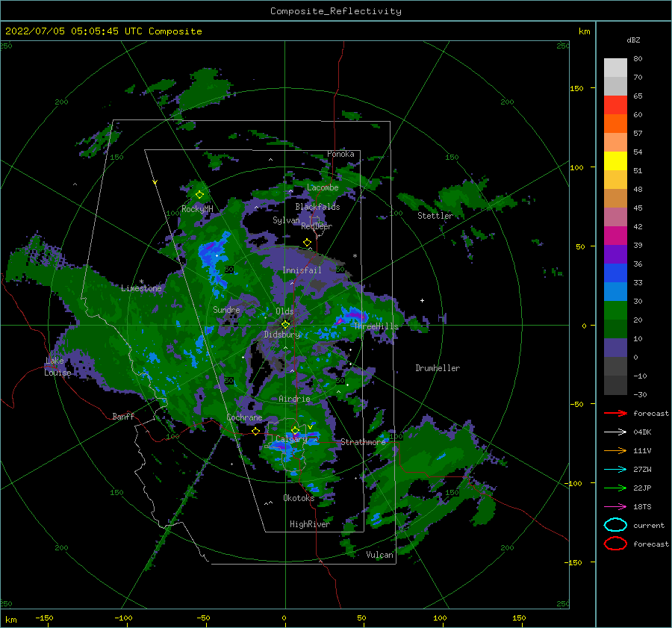This screenshot has height=628, width=672.
Task: Click the RedDeer city label
Action: 317,226
